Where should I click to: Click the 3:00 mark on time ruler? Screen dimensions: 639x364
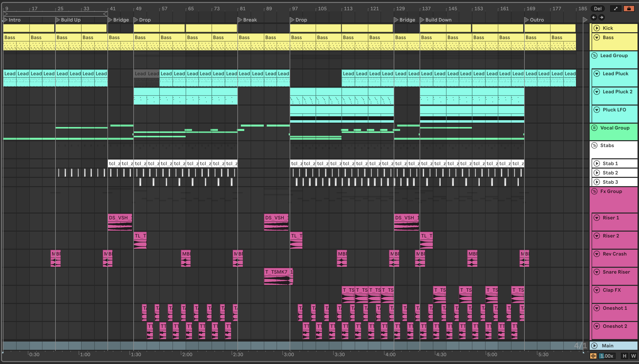(289, 354)
